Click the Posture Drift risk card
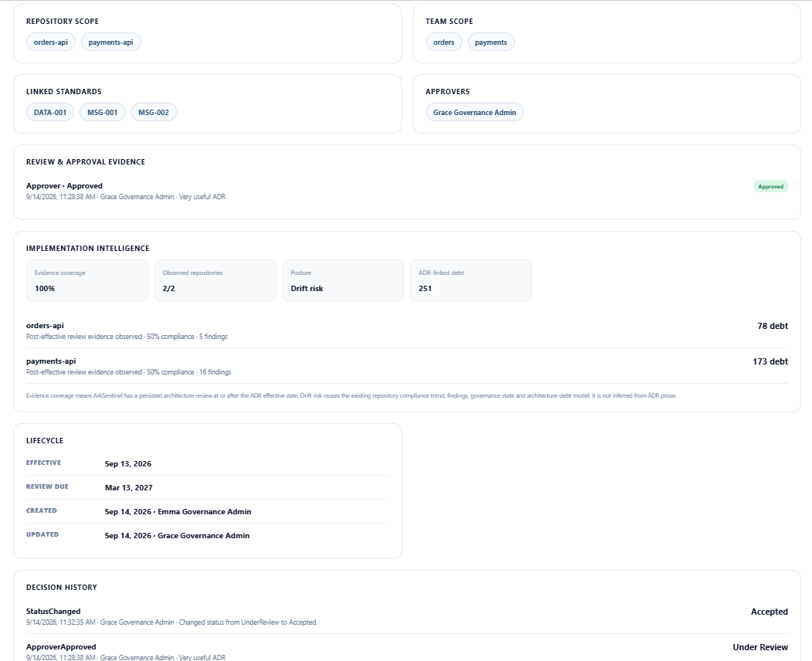812x661 pixels. click(343, 281)
